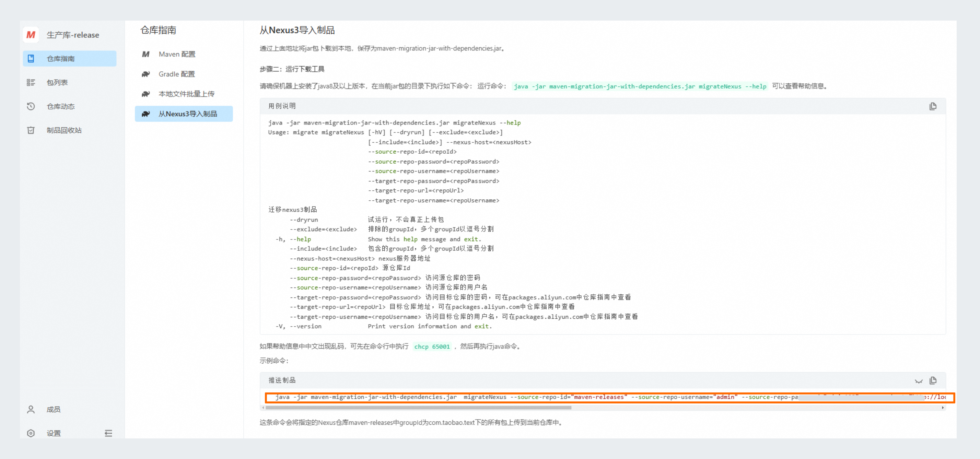The image size is (980, 459).
Task: Open 仓库动态 in the left sidebar
Action: click(x=70, y=106)
